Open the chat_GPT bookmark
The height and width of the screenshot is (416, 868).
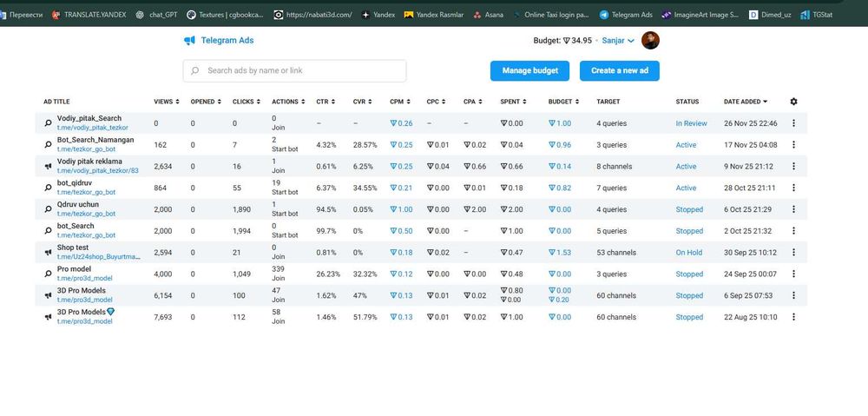[156, 15]
